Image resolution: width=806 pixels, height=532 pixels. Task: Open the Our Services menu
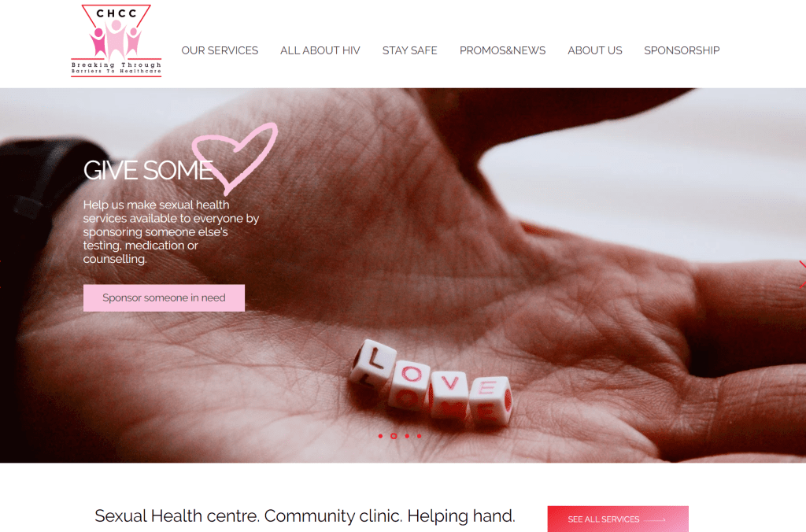[220, 50]
